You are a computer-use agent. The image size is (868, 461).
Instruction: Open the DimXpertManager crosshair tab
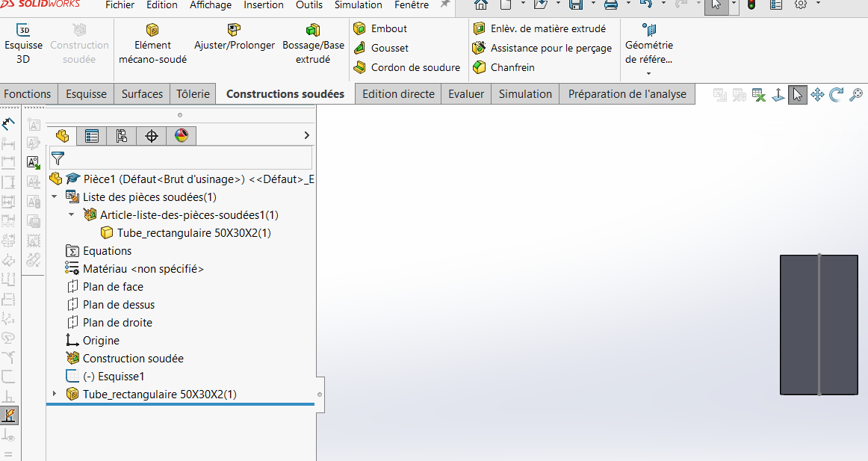(152, 136)
